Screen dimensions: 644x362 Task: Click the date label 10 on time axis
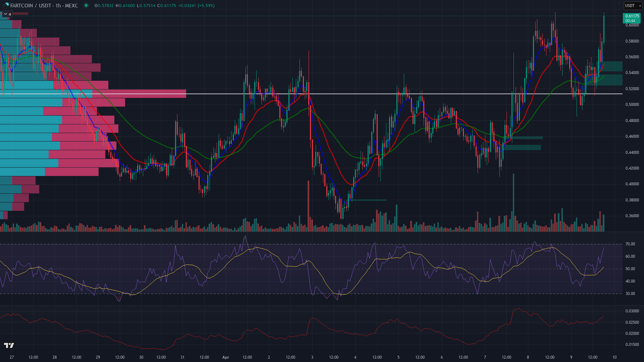[x=614, y=357]
